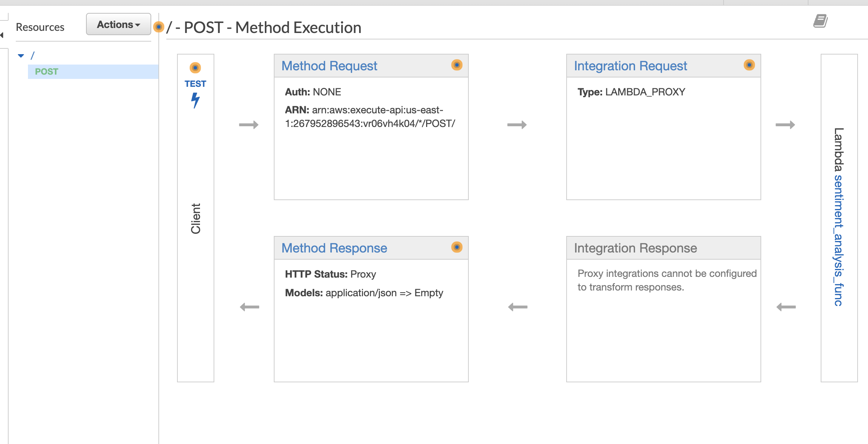Click the left-pointing collapse arrow at the far left

(x=2, y=35)
